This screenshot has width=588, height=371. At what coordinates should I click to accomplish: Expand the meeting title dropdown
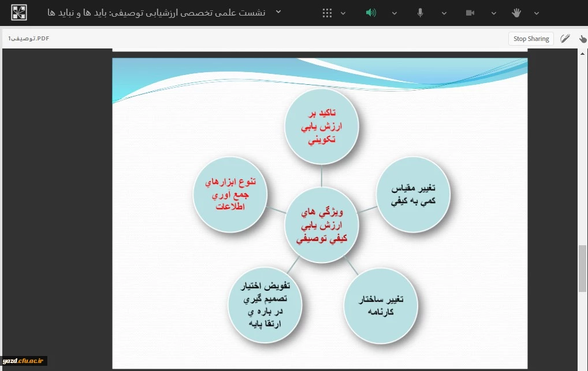pos(278,12)
